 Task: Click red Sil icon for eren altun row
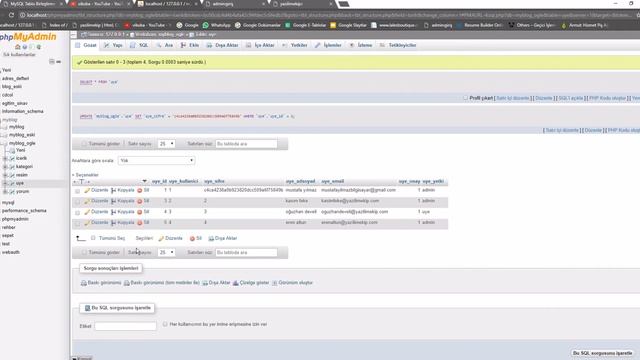tap(140, 223)
